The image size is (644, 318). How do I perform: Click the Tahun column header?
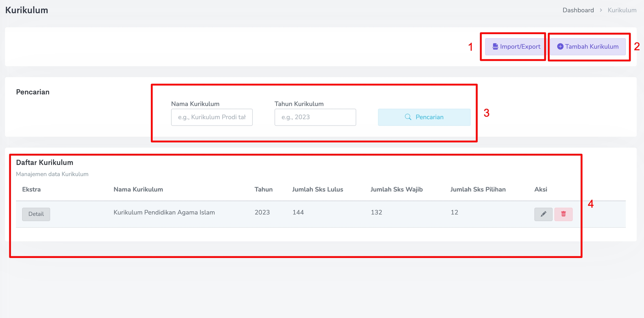(x=263, y=189)
